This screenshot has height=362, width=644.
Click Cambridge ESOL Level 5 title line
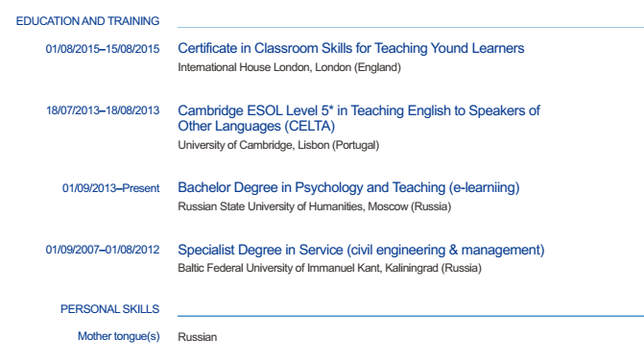[359, 110]
